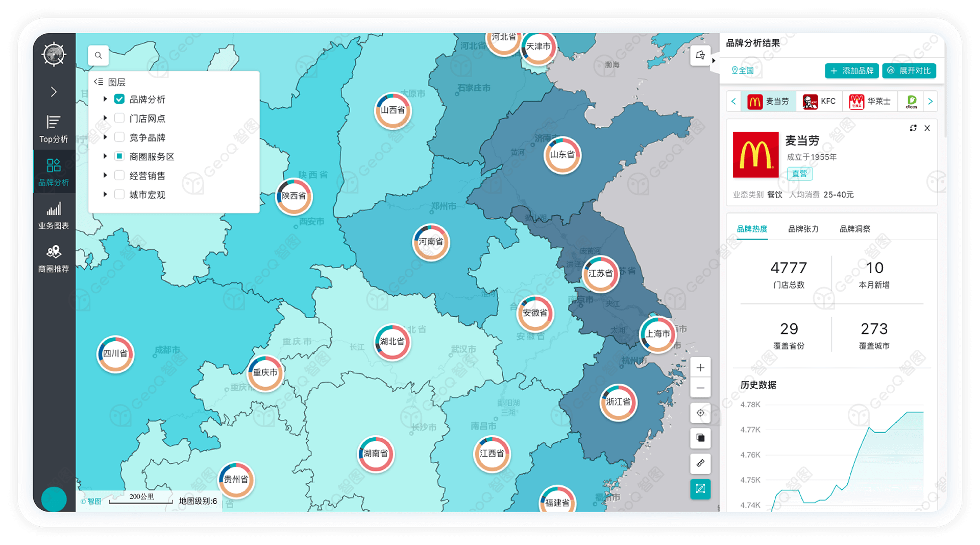Expand the 品牌分析 layer tree node
The width and height of the screenshot is (980, 545).
click(x=105, y=99)
